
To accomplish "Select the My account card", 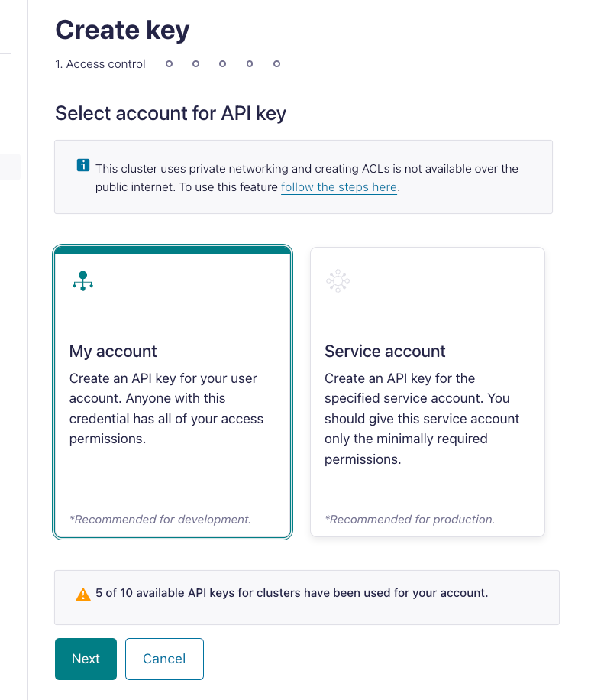I will tap(173, 392).
